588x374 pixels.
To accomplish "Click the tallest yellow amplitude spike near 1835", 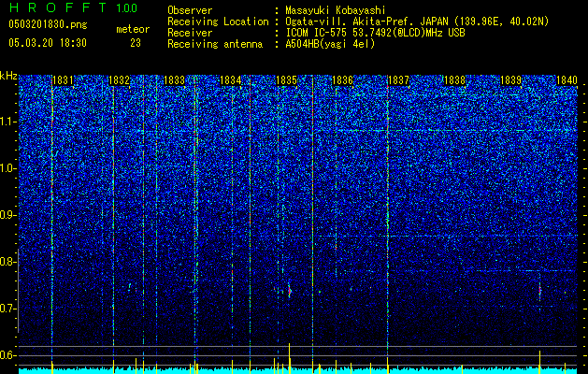I will [289, 356].
